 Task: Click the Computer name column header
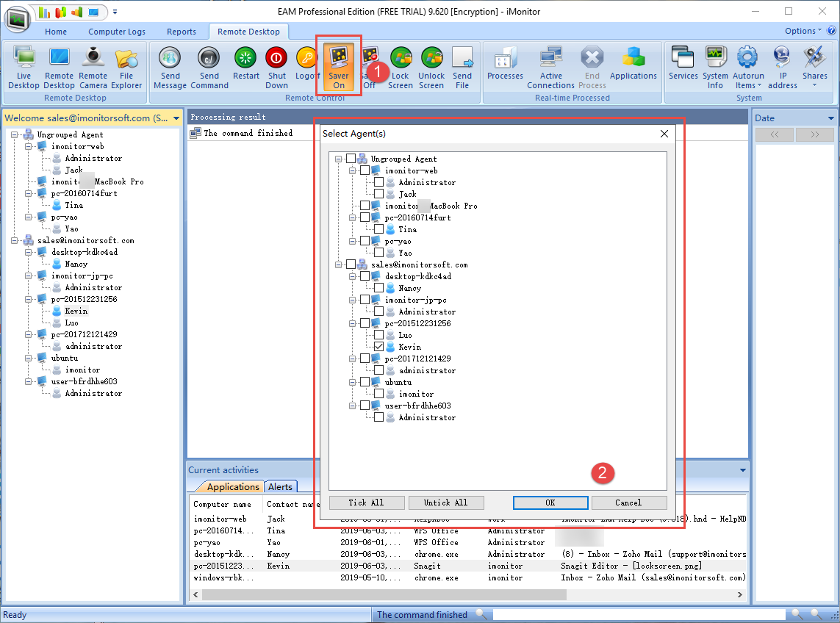[x=223, y=504]
